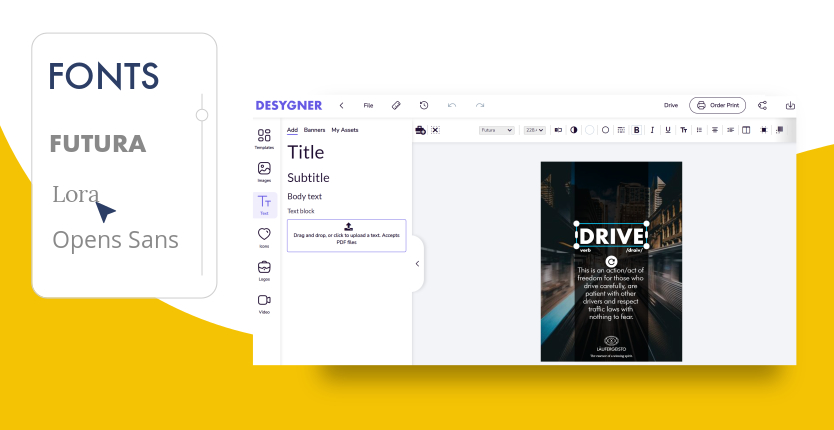Click the briefcase icon on formatting toolbar
This screenshot has width=834, height=430.
[420, 130]
